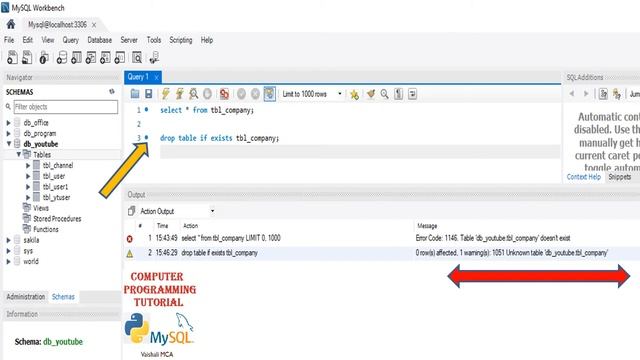Create a new function toolbar icon

[x=120, y=58]
